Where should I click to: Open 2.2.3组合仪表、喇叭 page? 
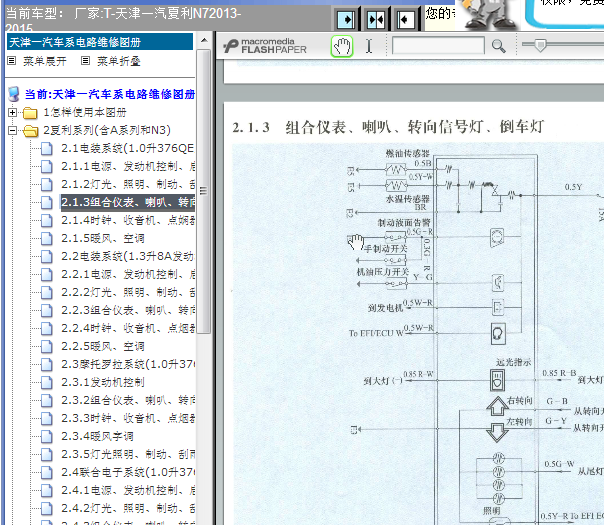pyautogui.click(x=128, y=310)
